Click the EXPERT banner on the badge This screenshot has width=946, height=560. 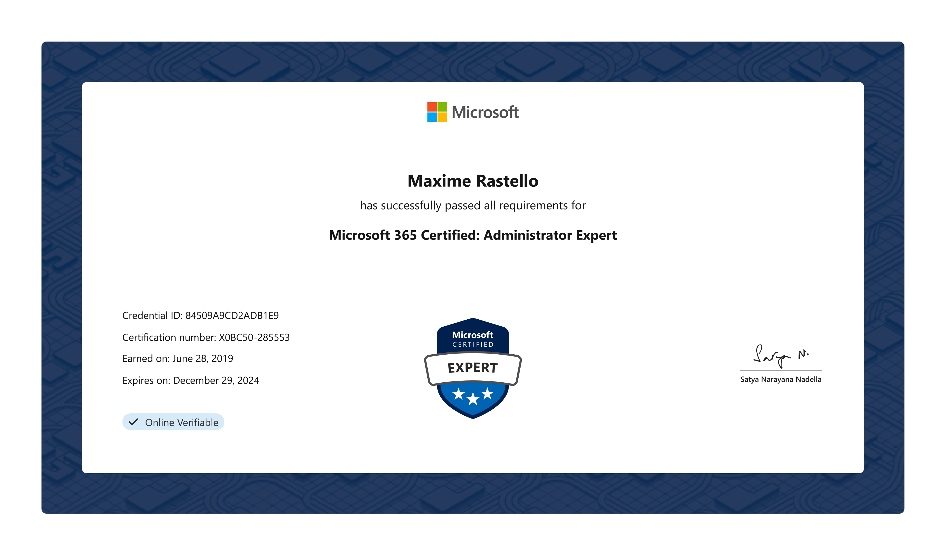[x=473, y=368]
